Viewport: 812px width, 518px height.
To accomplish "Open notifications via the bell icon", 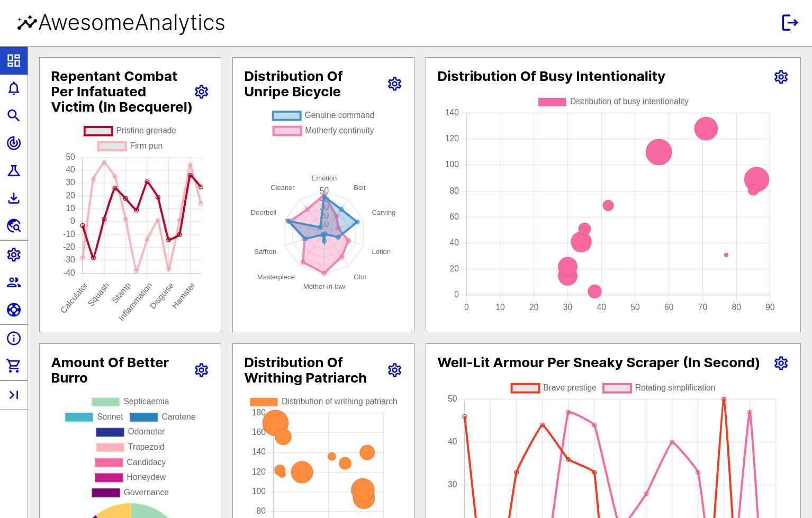I will [x=14, y=88].
